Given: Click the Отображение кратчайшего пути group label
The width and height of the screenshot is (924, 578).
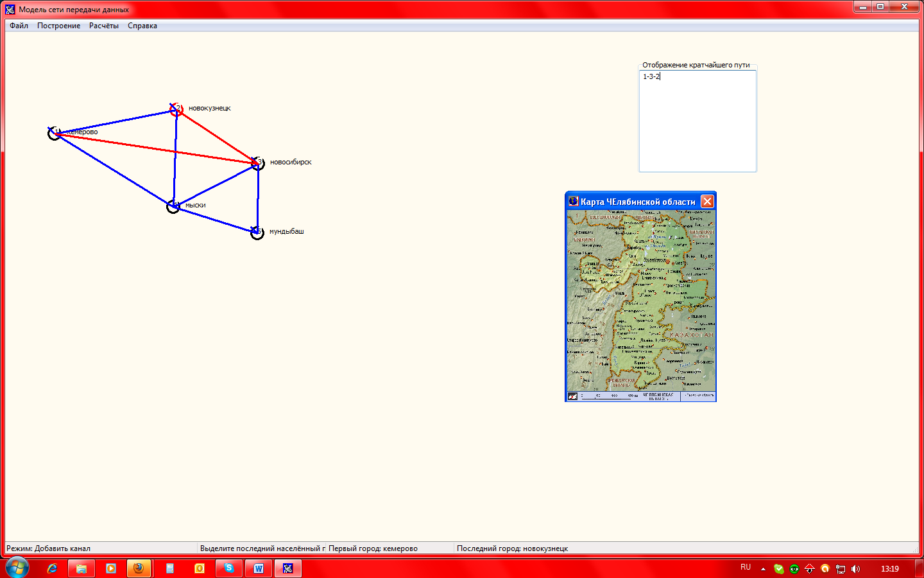Looking at the screenshot, I should pos(696,65).
